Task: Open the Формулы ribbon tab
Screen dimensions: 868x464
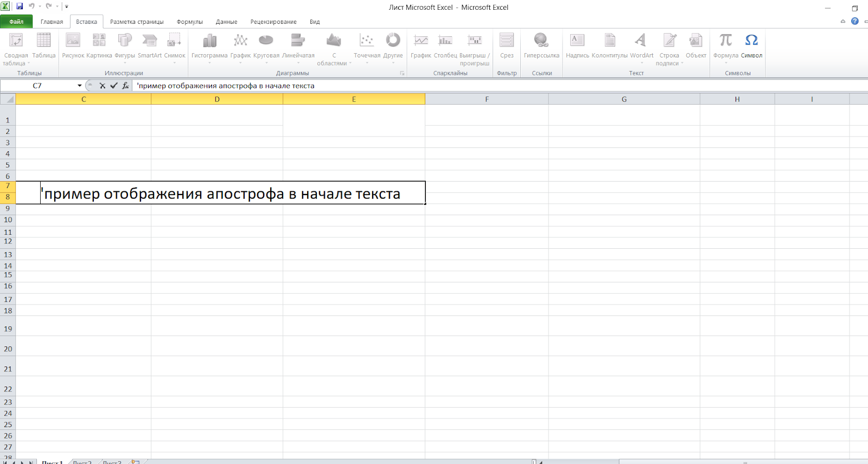Action: [x=189, y=22]
